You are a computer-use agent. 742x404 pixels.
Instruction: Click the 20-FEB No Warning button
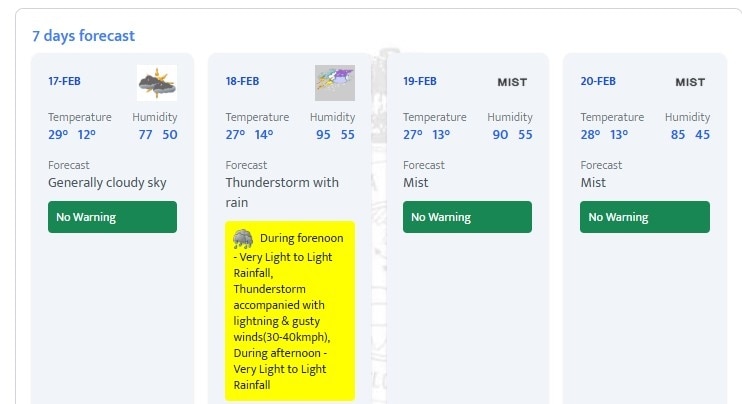[645, 217]
